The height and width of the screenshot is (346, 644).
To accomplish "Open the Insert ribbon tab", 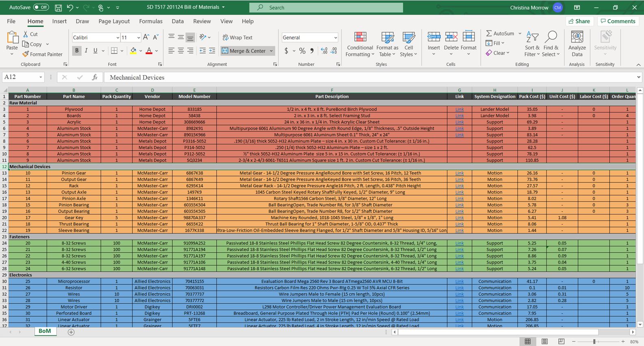I will 59,22.
